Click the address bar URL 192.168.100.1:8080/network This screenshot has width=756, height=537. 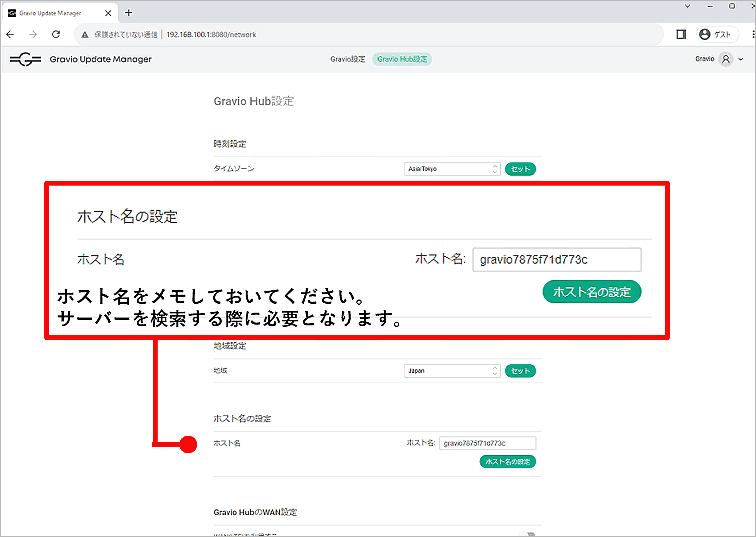(x=211, y=35)
